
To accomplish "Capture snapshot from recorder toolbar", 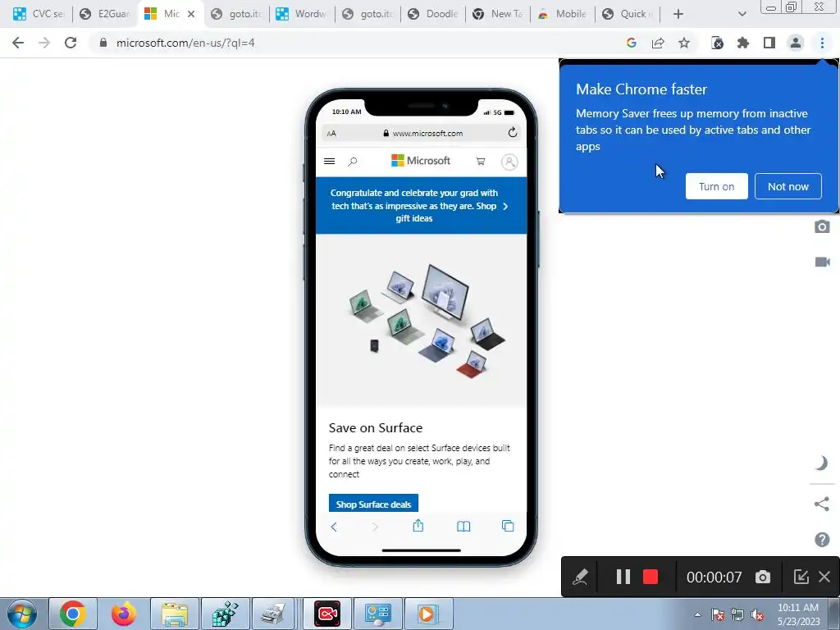I will pos(763,577).
